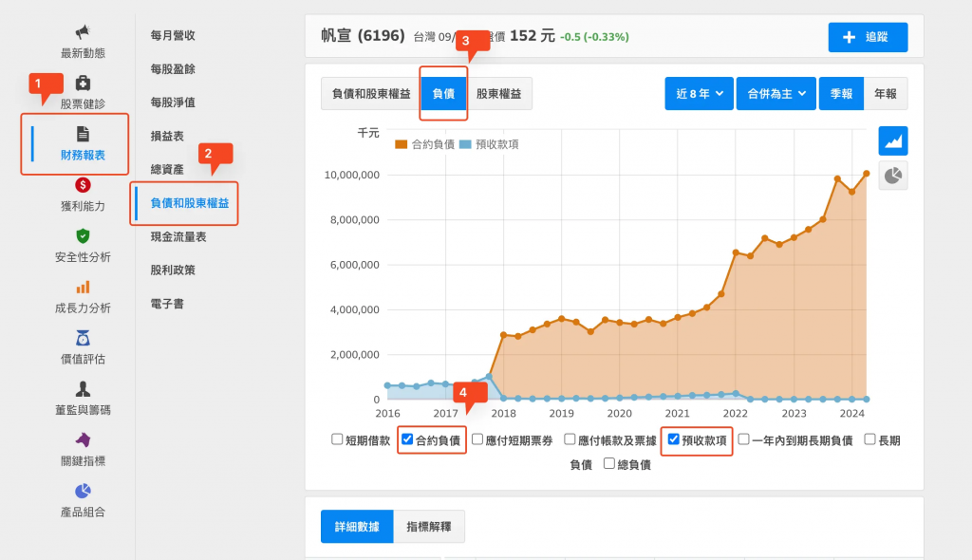This screenshot has height=560, width=972.
Task: Open the 合併為主 dropdown
Action: tap(776, 94)
